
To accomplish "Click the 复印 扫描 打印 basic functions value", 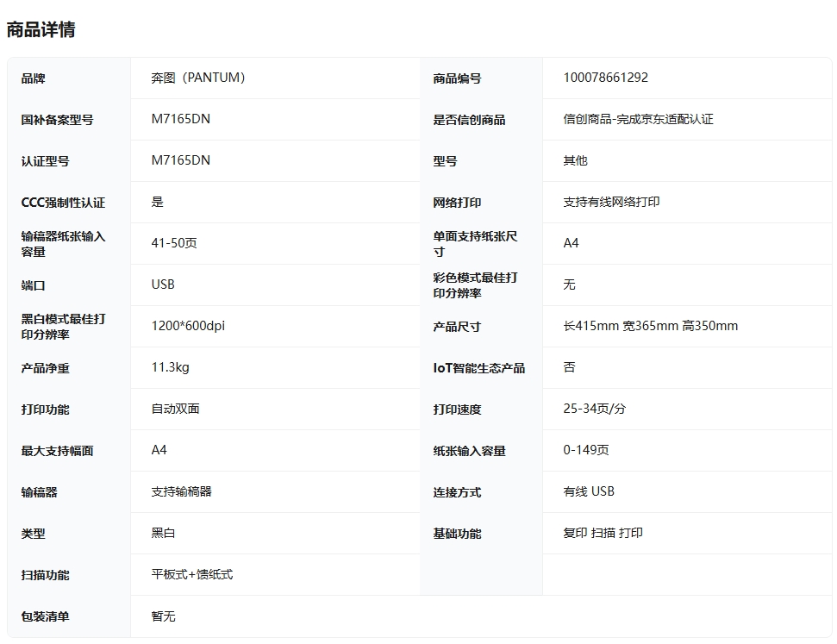I will (603, 533).
